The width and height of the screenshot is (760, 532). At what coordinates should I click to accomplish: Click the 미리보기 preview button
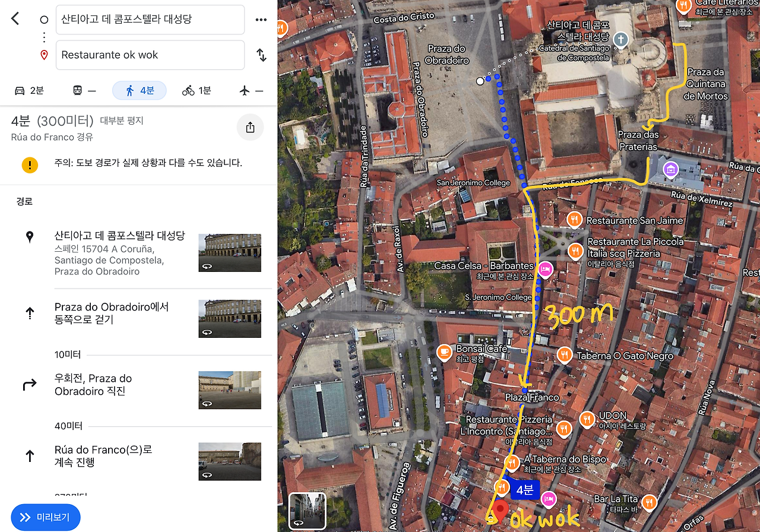pyautogui.click(x=45, y=517)
